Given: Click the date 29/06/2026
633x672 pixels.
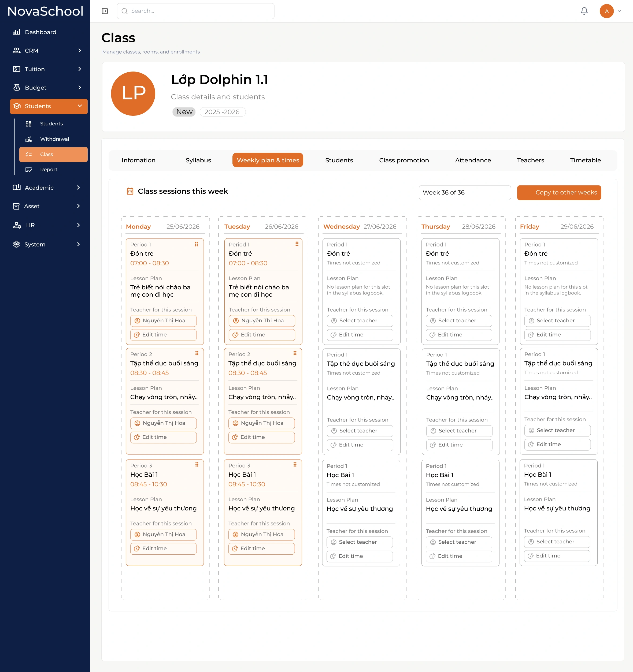Looking at the screenshot, I should click(577, 227).
